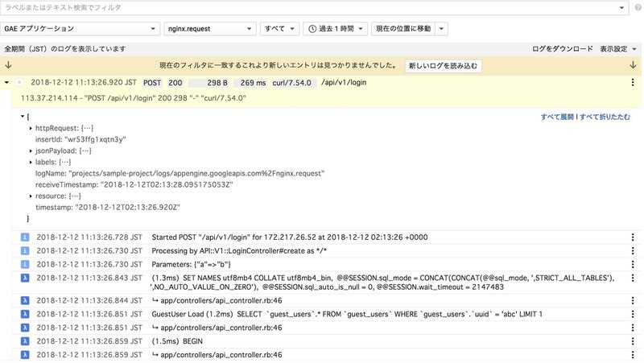Collapse the POST /api/v1/login log entry

pyautogui.click(x=6, y=83)
